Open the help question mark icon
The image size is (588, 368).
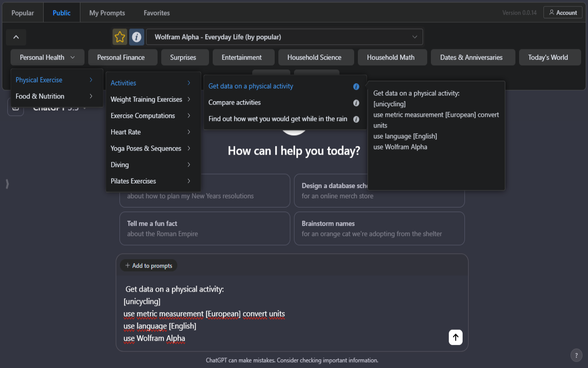(x=577, y=355)
